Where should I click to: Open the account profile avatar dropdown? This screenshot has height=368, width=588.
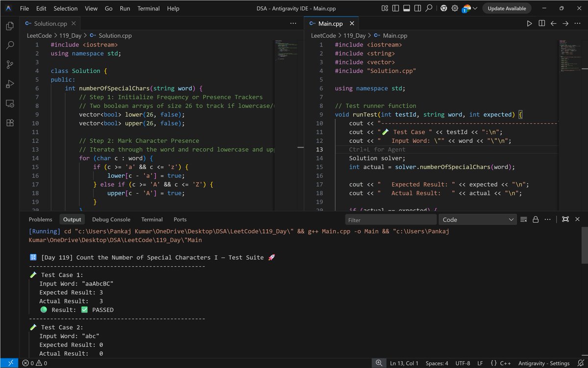point(469,8)
